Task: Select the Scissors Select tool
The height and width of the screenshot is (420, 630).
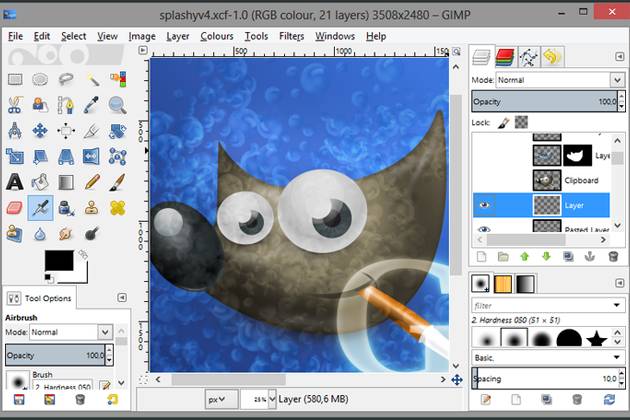Action: coord(14,105)
